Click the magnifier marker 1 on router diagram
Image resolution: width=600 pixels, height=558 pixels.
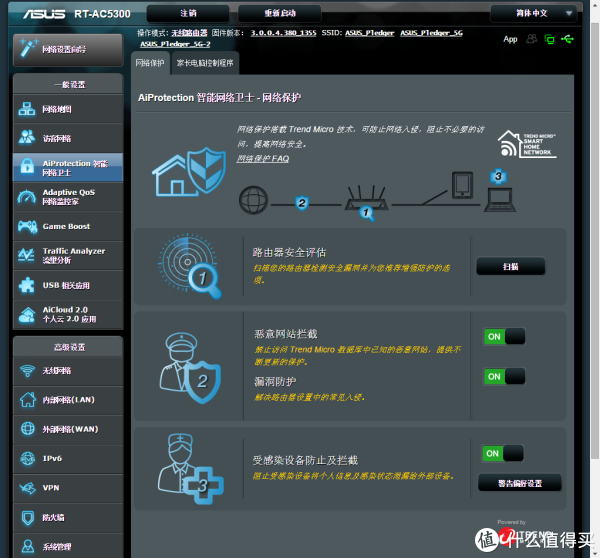367,213
